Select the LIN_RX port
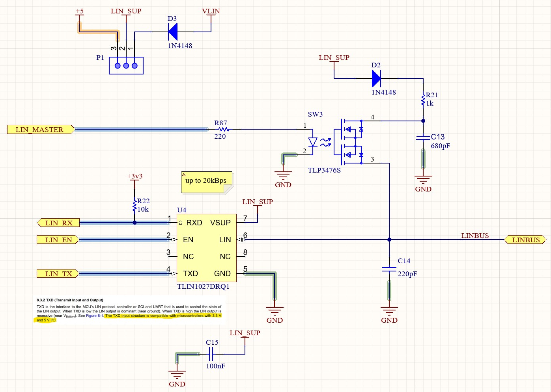The height and width of the screenshot is (392, 551). pyautogui.click(x=58, y=223)
